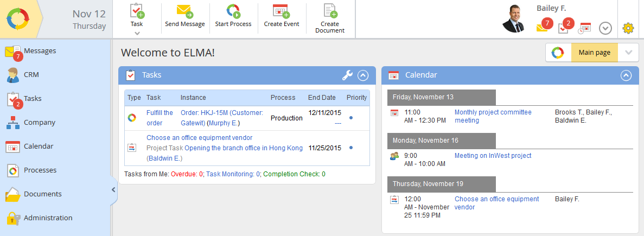Open header tasks icon with badge 2
The height and width of the screenshot is (236, 644).
point(565,26)
